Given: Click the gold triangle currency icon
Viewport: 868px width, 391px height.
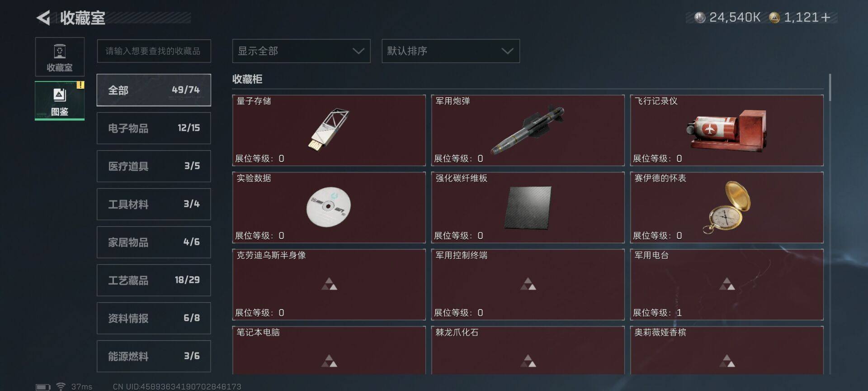Looking at the screenshot, I should 774,18.
